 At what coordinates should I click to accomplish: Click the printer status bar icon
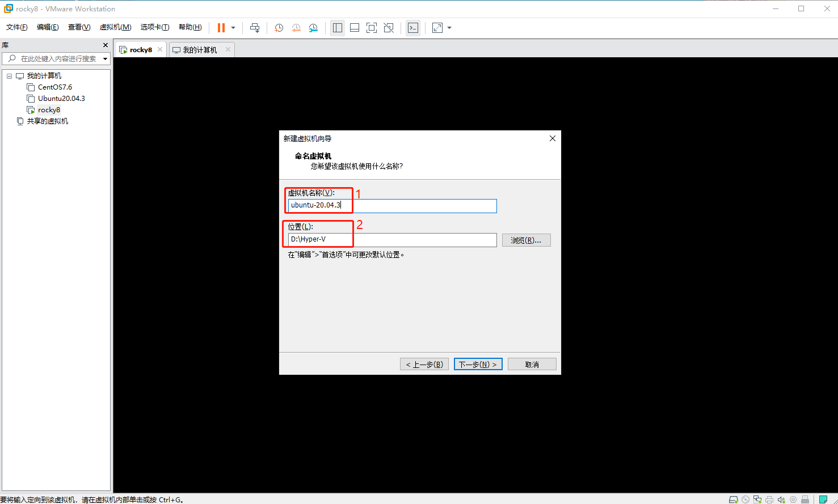click(769, 499)
